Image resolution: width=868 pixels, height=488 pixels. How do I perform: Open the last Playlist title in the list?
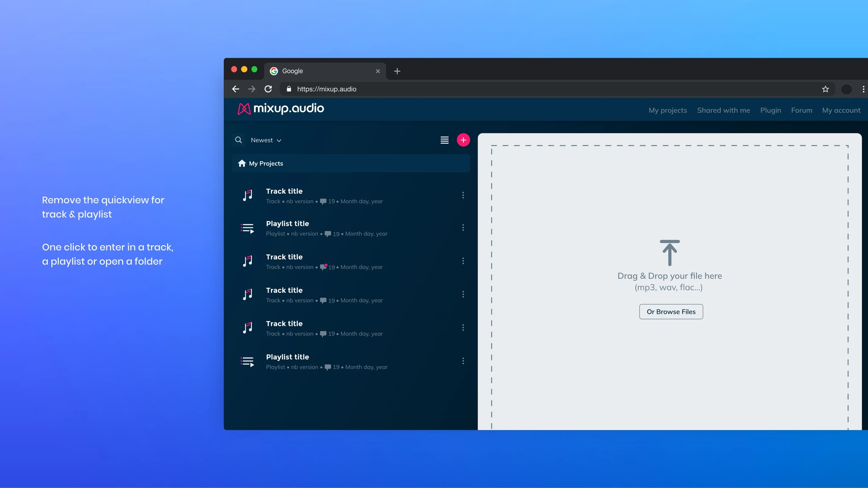pyautogui.click(x=351, y=361)
